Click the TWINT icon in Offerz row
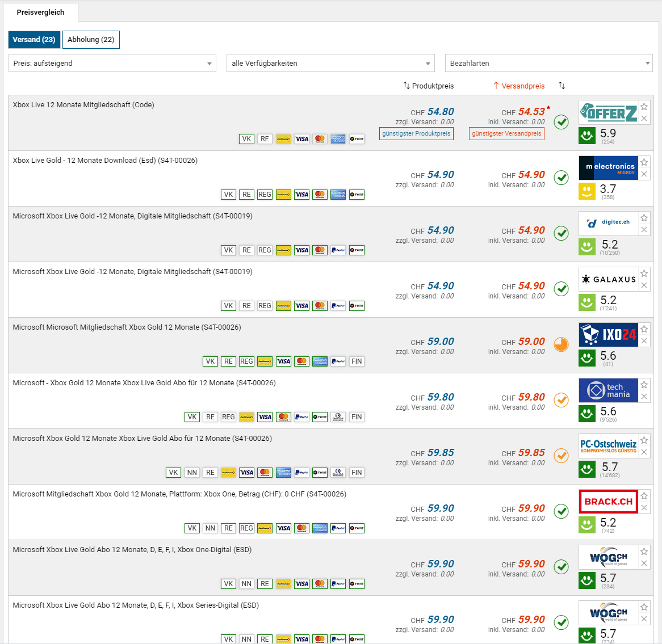662x644 pixels. click(x=357, y=139)
